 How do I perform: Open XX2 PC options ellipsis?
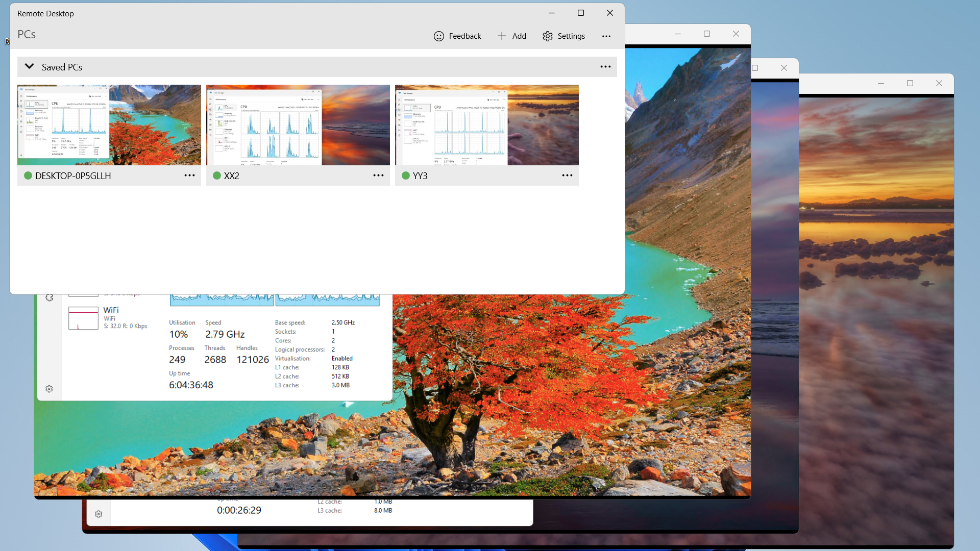point(378,176)
